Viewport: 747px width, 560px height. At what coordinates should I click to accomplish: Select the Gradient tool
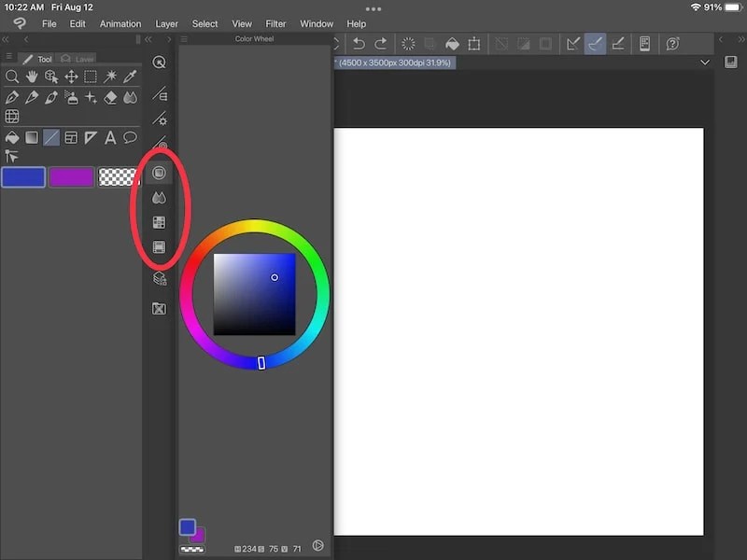pyautogui.click(x=32, y=136)
